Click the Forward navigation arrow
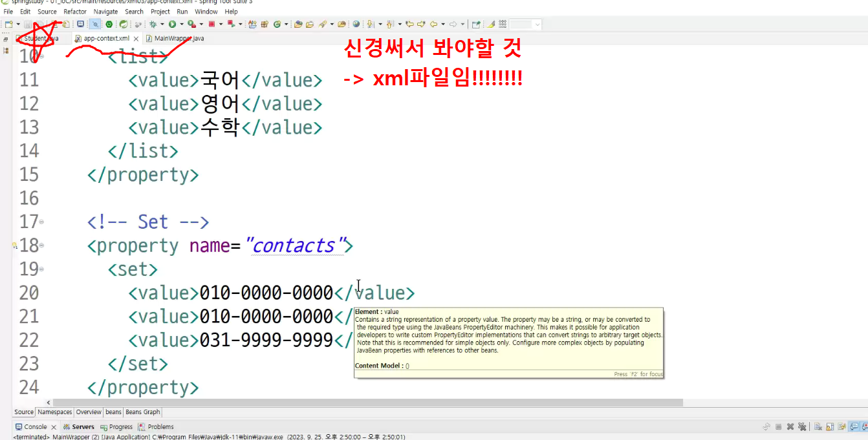This screenshot has height=440, width=868. click(x=453, y=25)
